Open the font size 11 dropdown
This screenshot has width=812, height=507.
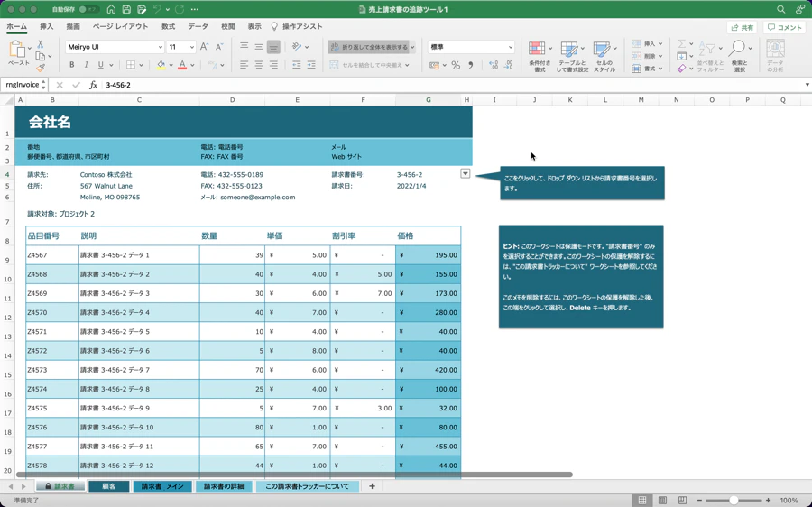click(191, 47)
